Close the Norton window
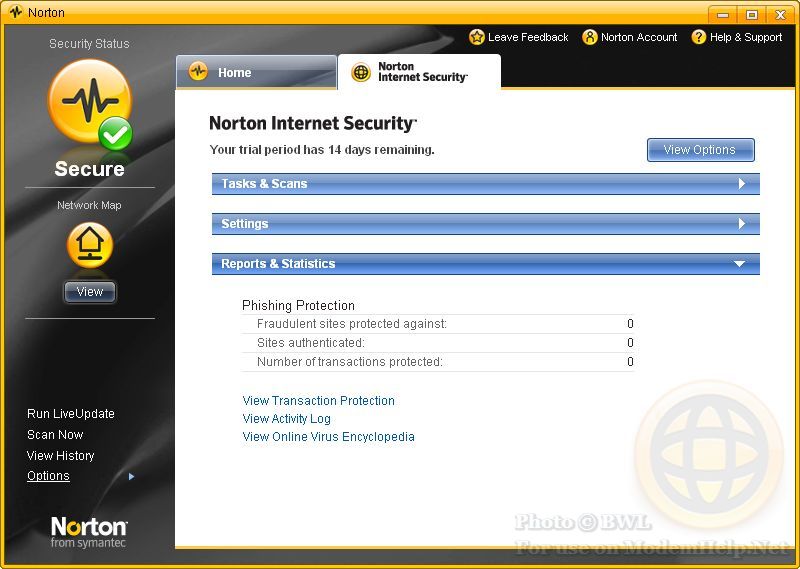Screen dimensions: 800x569 tap(780, 14)
